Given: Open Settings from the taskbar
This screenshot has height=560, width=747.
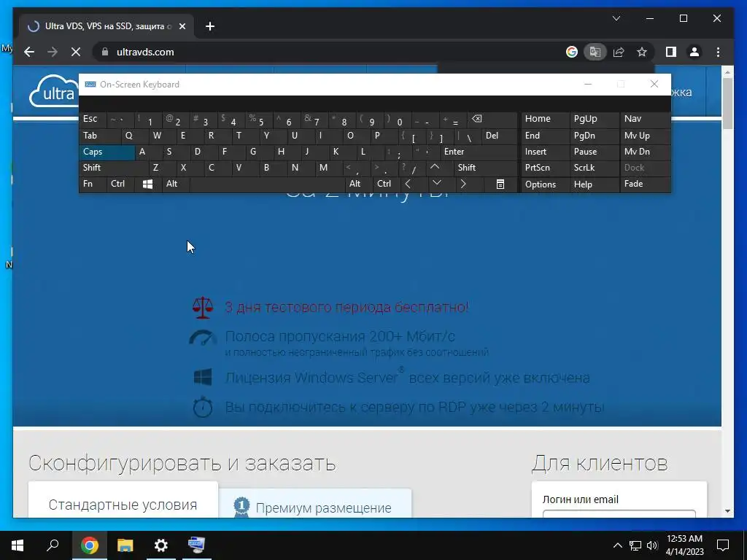Looking at the screenshot, I should click(161, 545).
